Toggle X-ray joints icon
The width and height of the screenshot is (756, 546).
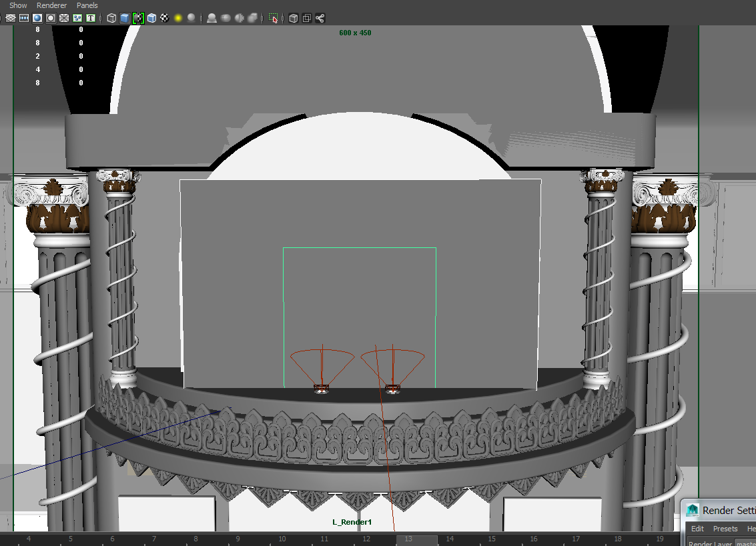[x=320, y=18]
